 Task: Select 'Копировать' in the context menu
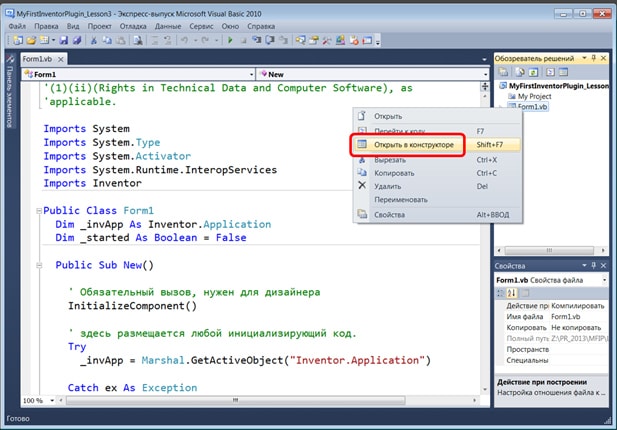pos(394,173)
